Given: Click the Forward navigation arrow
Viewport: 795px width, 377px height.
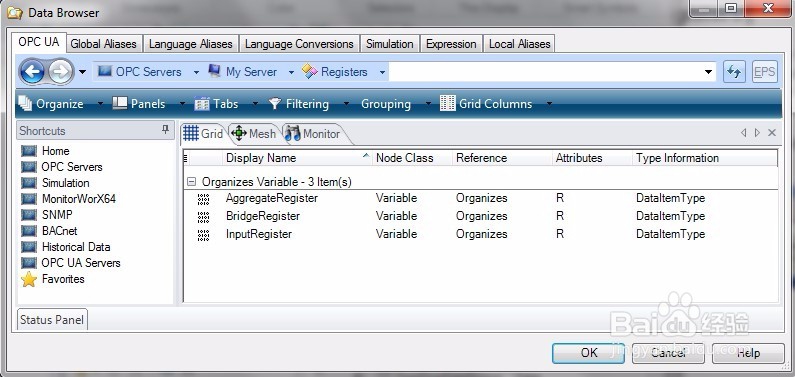Looking at the screenshot, I should [61, 72].
